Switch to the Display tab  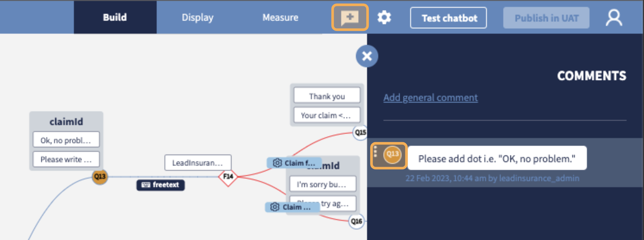198,17
